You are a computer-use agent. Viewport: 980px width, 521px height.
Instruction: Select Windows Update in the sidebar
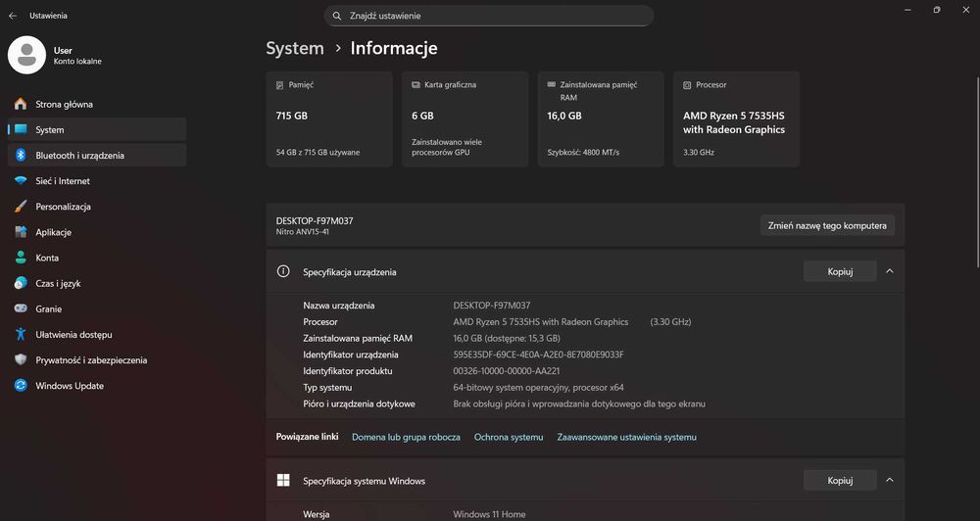(97, 386)
